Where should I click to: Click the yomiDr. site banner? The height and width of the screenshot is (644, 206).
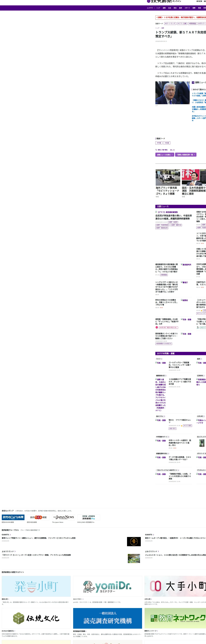[108, 586]
